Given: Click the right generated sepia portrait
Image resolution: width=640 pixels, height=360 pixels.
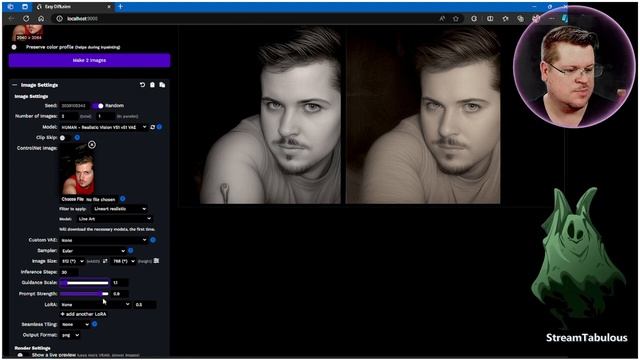Looking at the screenshot, I should pyautogui.click(x=423, y=115).
